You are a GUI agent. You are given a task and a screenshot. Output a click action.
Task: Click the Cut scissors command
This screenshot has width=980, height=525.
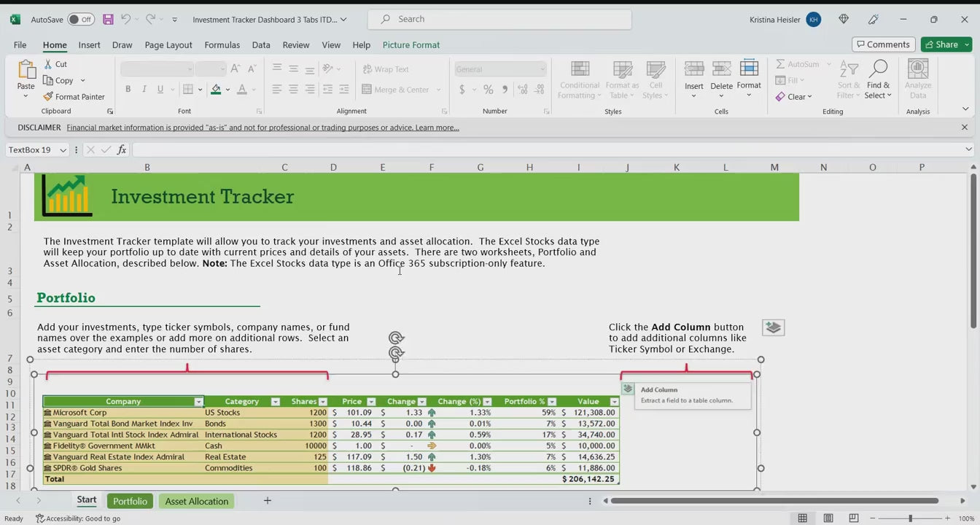pyautogui.click(x=55, y=64)
